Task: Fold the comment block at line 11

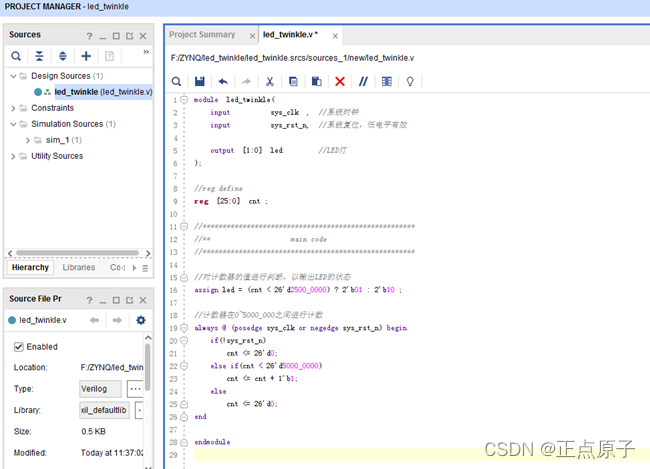Action: click(184, 226)
